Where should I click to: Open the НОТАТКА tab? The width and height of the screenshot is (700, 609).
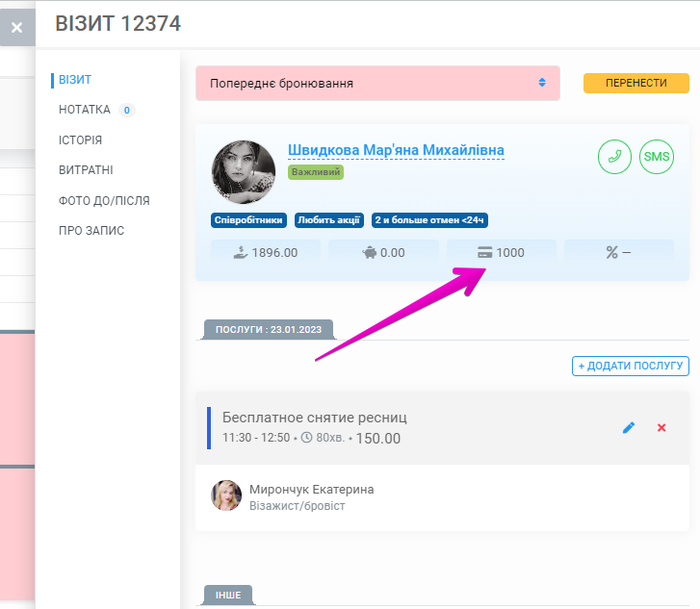(x=85, y=110)
